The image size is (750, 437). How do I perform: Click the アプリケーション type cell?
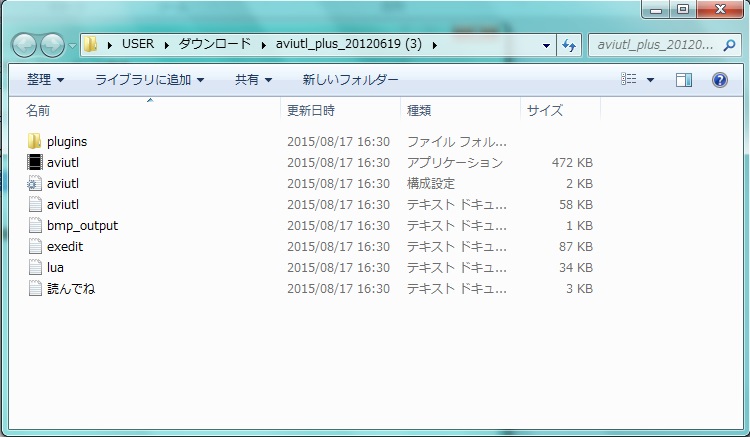(454, 163)
